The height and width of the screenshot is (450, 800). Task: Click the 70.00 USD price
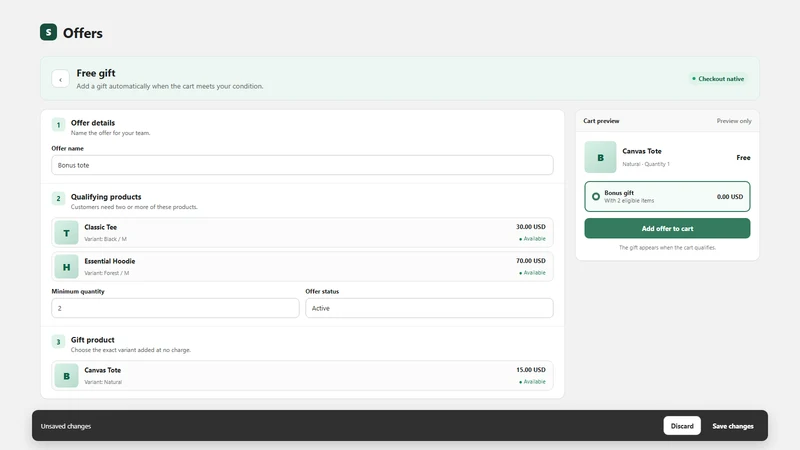click(x=530, y=261)
